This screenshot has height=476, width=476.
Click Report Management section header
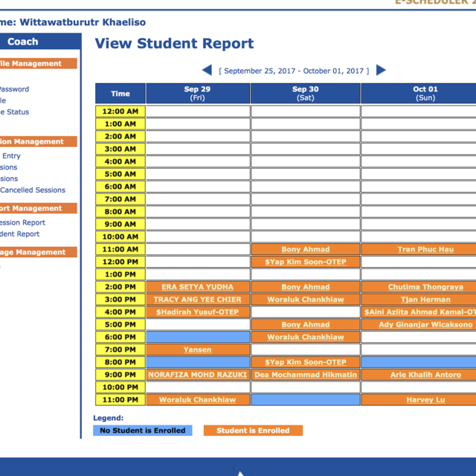(38, 208)
